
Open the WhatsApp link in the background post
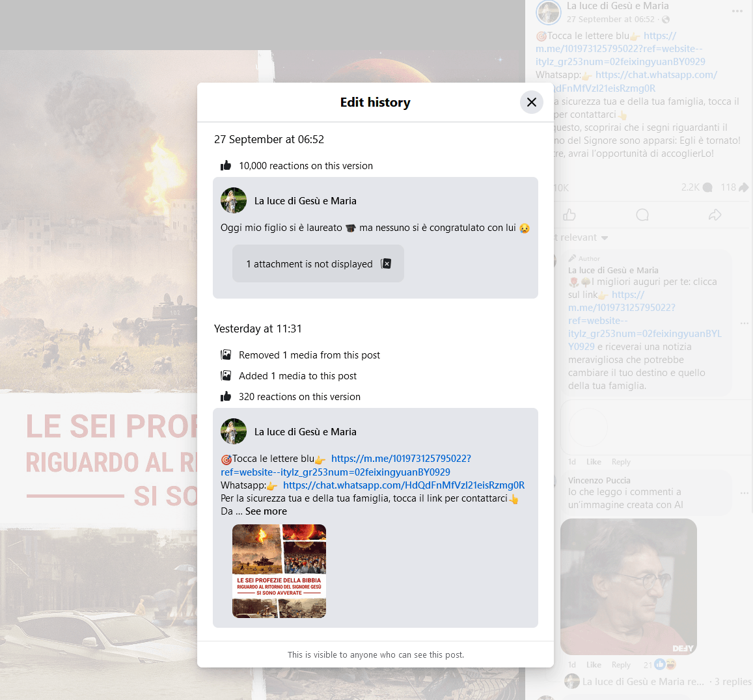[x=634, y=81]
